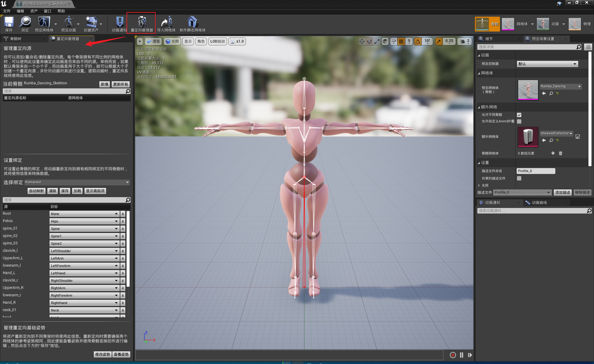Click the Auto Mapping button

coord(36,191)
